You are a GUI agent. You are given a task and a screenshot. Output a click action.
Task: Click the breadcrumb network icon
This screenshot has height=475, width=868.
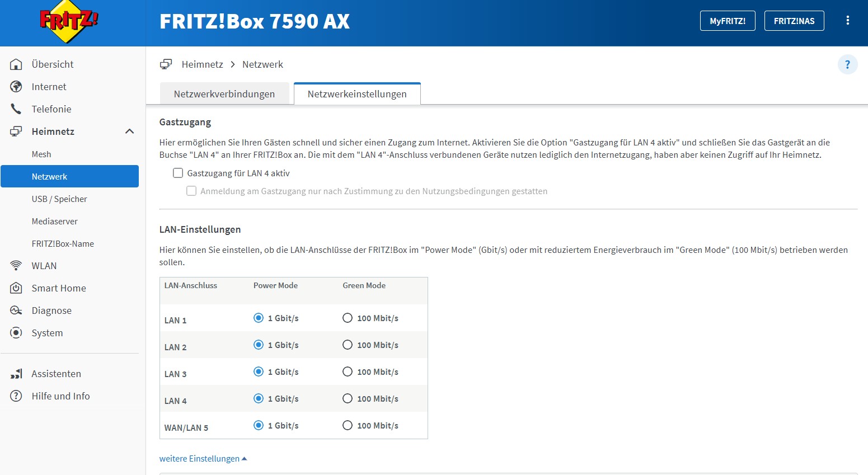click(x=166, y=64)
